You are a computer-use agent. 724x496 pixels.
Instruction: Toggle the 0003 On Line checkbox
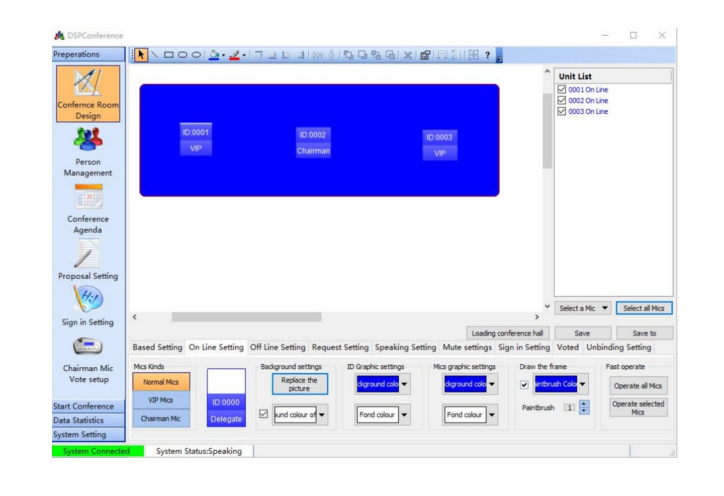(564, 110)
